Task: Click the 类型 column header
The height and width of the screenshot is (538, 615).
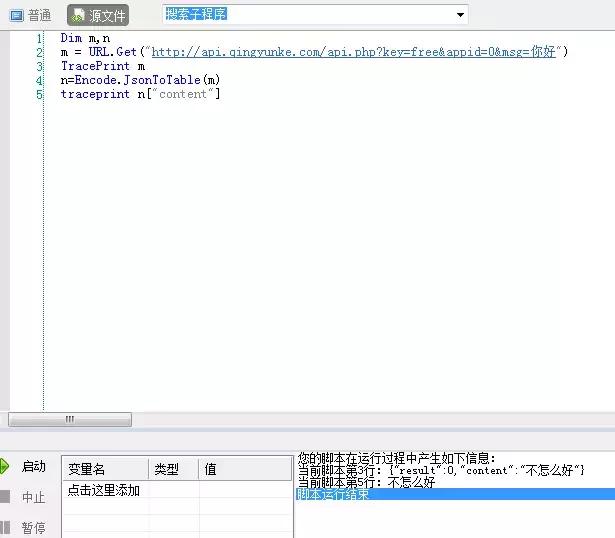Action: 174,469
